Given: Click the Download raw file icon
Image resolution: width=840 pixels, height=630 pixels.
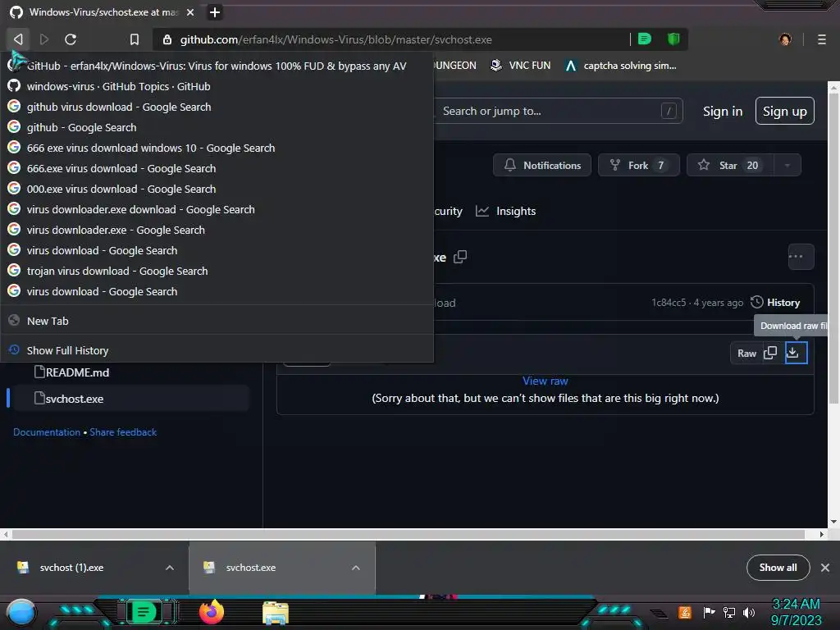Looking at the screenshot, I should coord(796,353).
